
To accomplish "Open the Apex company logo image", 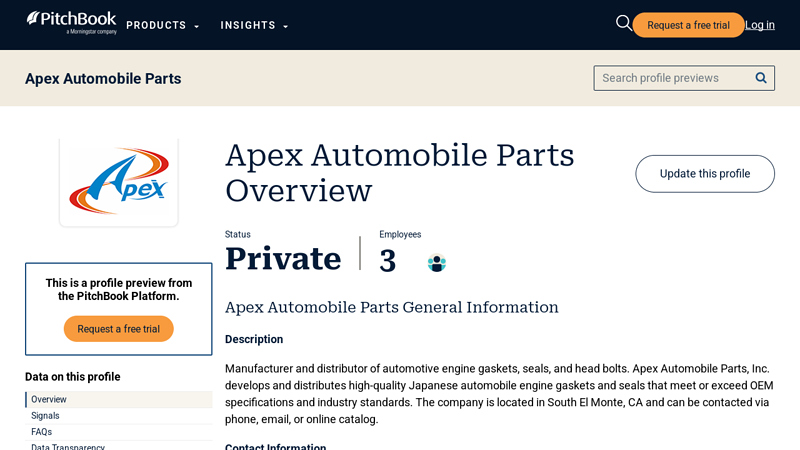I will pyautogui.click(x=118, y=182).
